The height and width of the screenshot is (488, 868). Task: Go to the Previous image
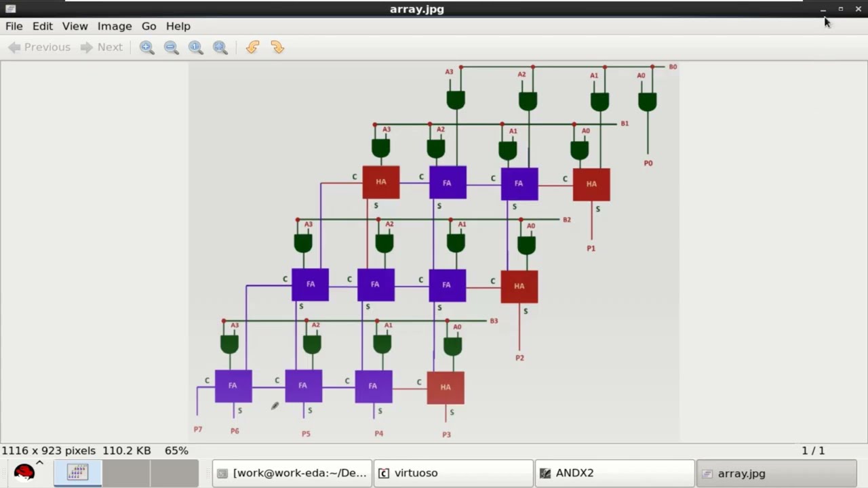coord(39,47)
